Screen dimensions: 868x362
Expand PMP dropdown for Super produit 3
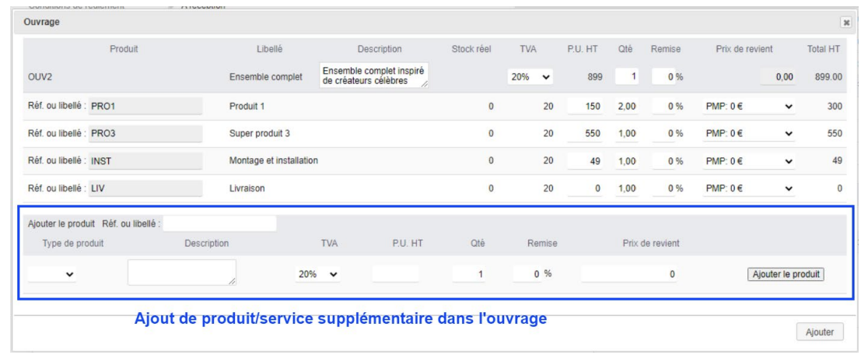(750, 134)
